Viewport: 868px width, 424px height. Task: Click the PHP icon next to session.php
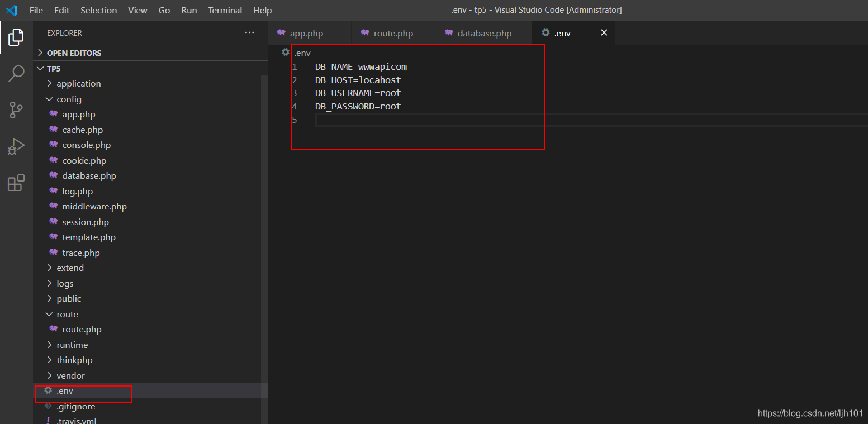pyautogui.click(x=54, y=221)
